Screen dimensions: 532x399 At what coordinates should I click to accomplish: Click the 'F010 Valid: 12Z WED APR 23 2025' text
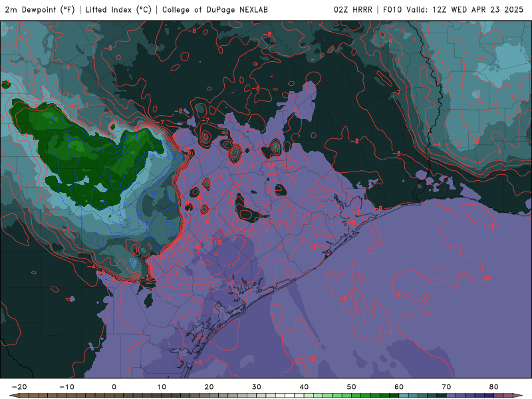click(x=454, y=10)
